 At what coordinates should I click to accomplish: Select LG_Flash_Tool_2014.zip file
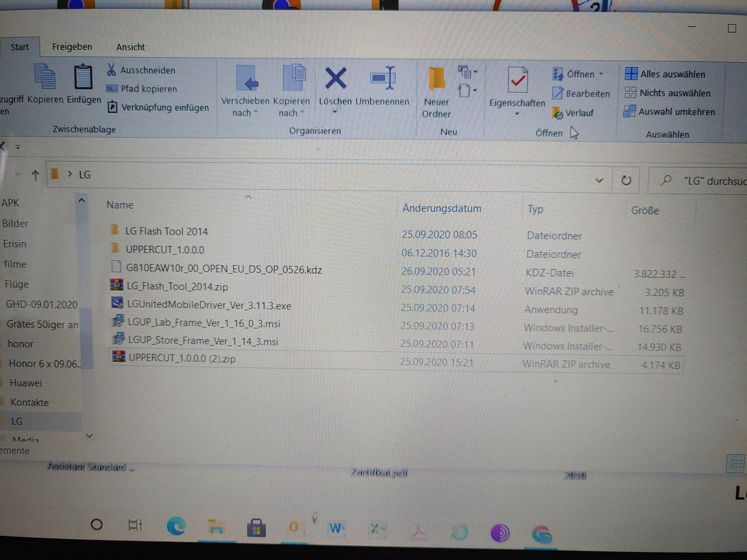point(177,287)
